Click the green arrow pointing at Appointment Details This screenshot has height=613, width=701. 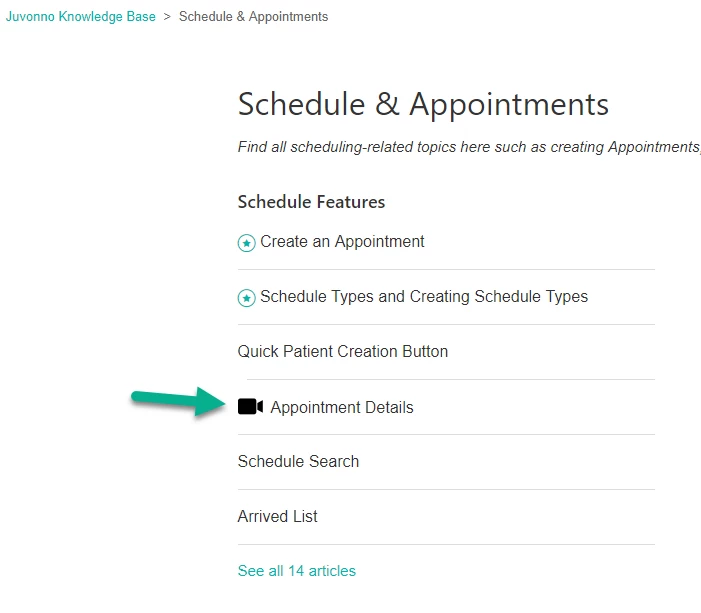pos(179,401)
